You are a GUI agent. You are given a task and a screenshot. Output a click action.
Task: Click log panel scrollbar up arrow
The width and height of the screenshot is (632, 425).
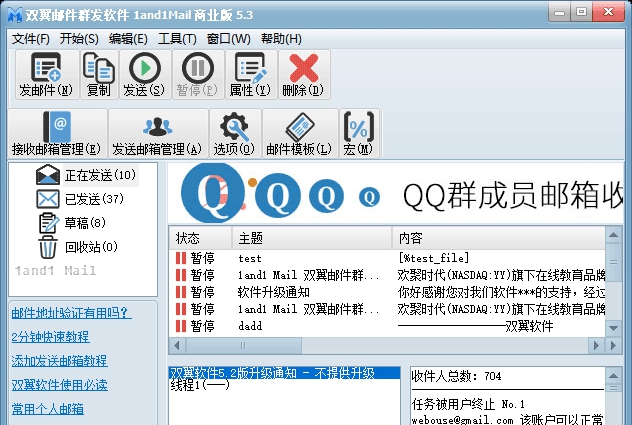pos(613,375)
